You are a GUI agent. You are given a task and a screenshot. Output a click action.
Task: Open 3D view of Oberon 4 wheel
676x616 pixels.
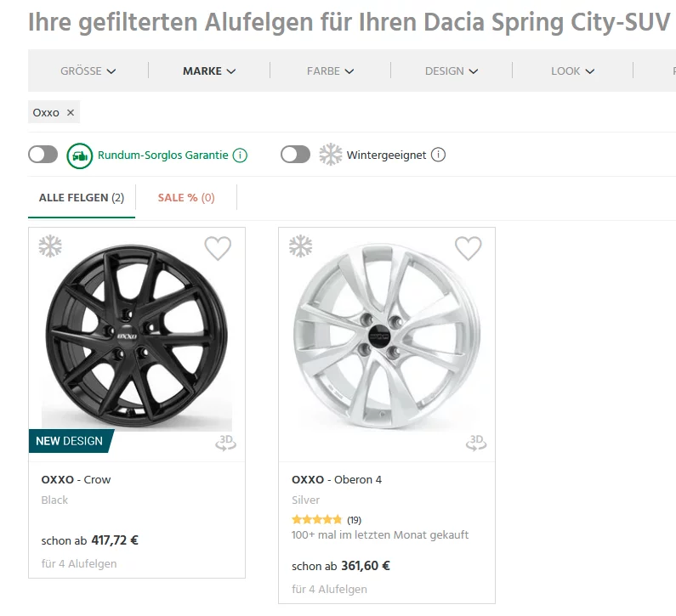[x=475, y=442]
